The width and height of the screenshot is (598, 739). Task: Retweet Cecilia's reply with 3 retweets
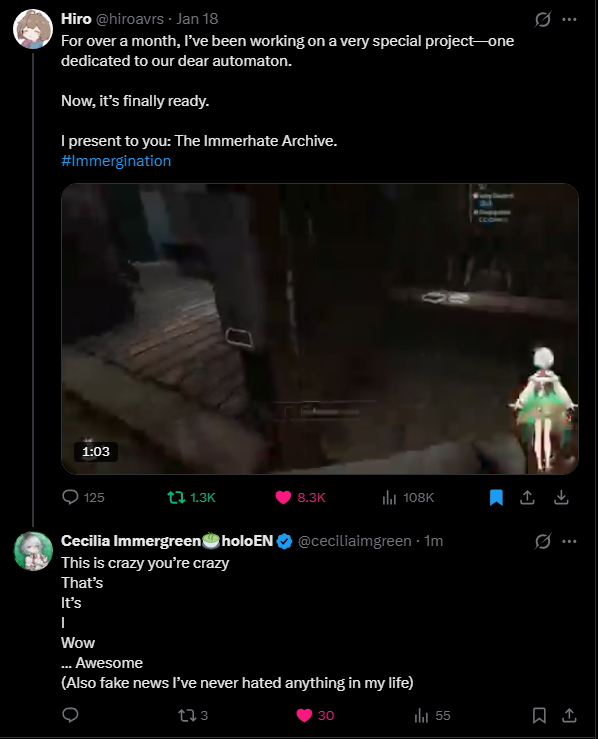[187, 715]
